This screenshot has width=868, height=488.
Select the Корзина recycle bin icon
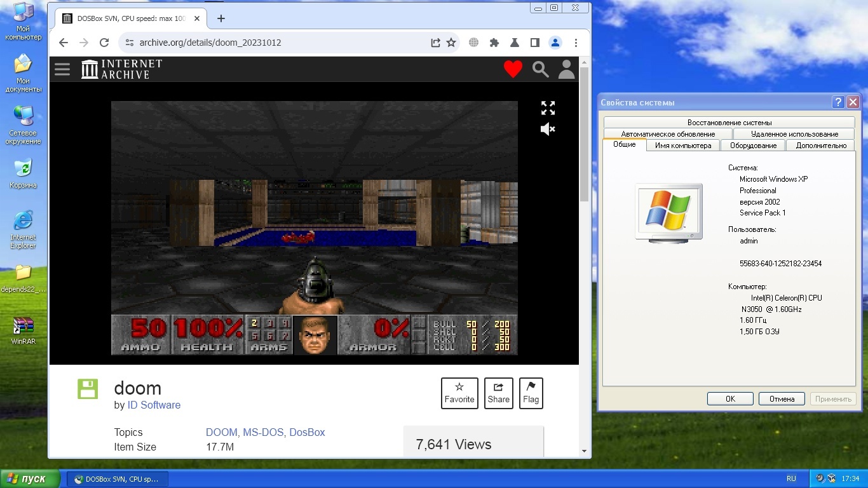(24, 175)
